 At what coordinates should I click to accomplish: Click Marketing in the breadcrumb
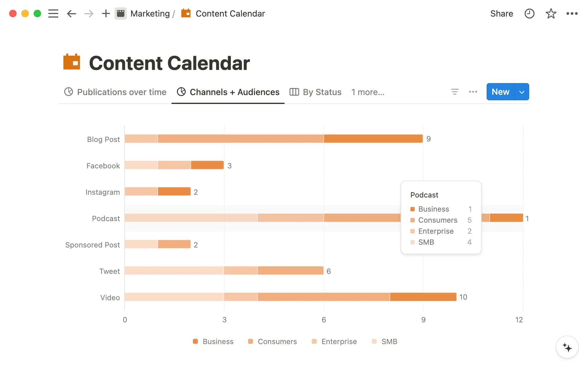tap(150, 13)
